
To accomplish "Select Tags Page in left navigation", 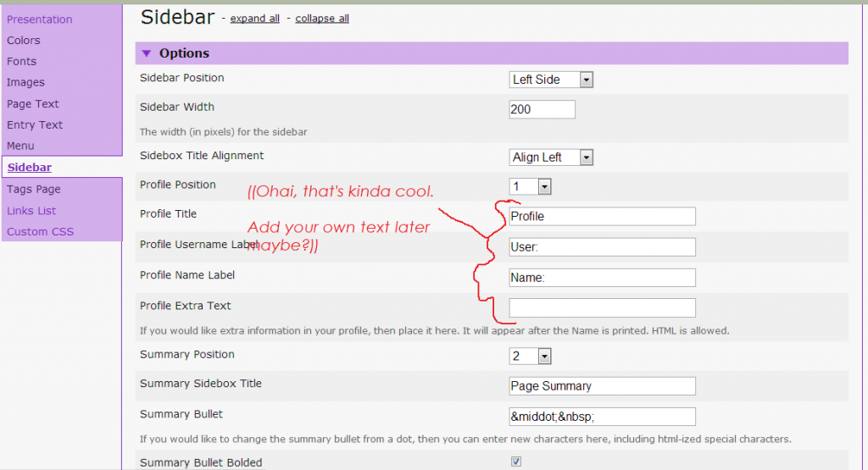I will pos(34,190).
